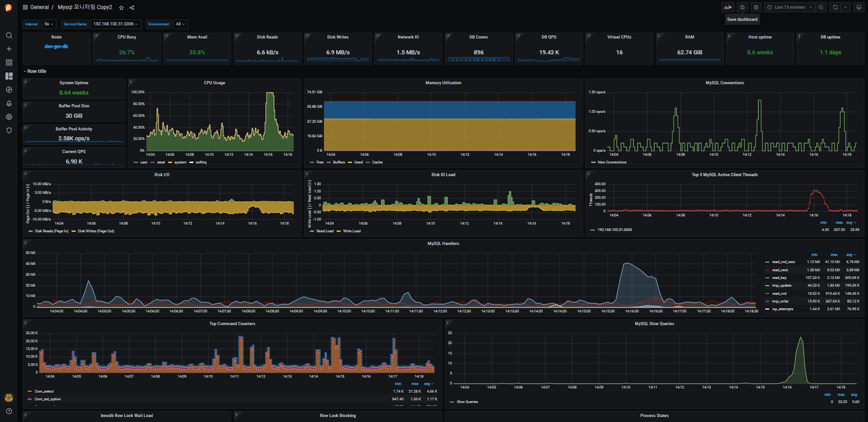Click the green swatch beside Slow Queries
Viewport: 868px width, 422px height.
(x=452, y=402)
